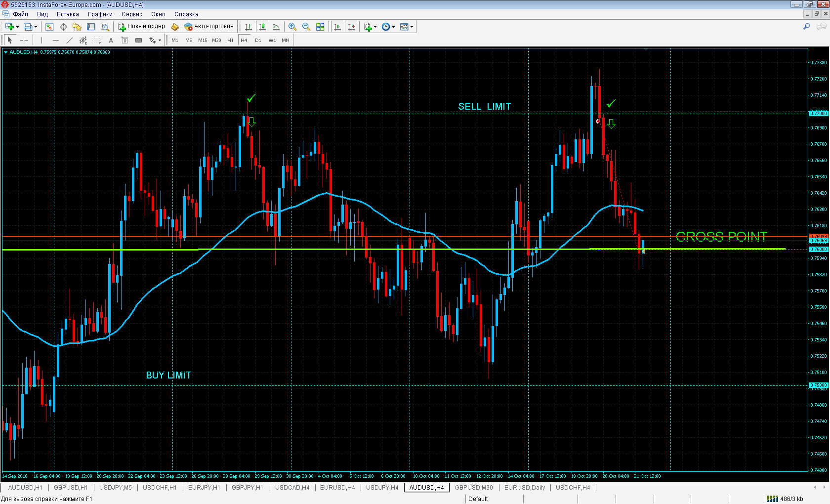This screenshot has height=504, width=830.
Task: Click the Zoom Out magnifier icon
Action: (306, 27)
